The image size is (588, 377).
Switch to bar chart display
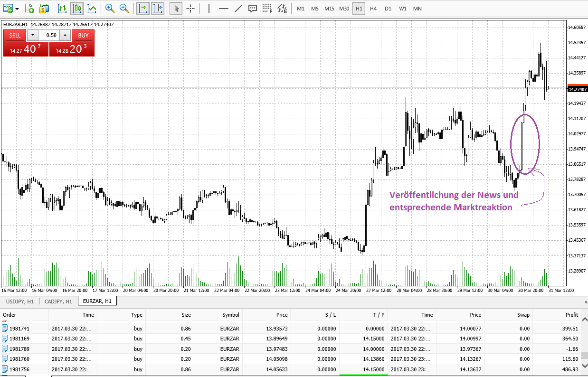[x=62, y=9]
